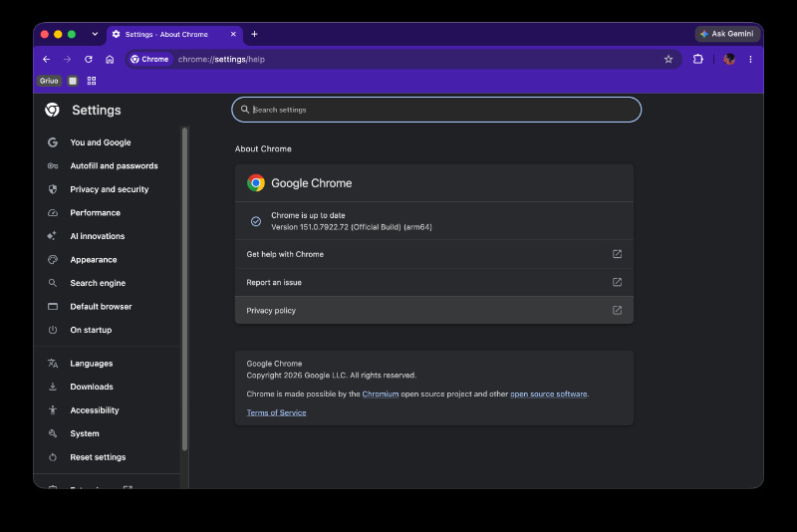The height and width of the screenshot is (532, 797).
Task: Open the open source software link
Action: point(549,394)
